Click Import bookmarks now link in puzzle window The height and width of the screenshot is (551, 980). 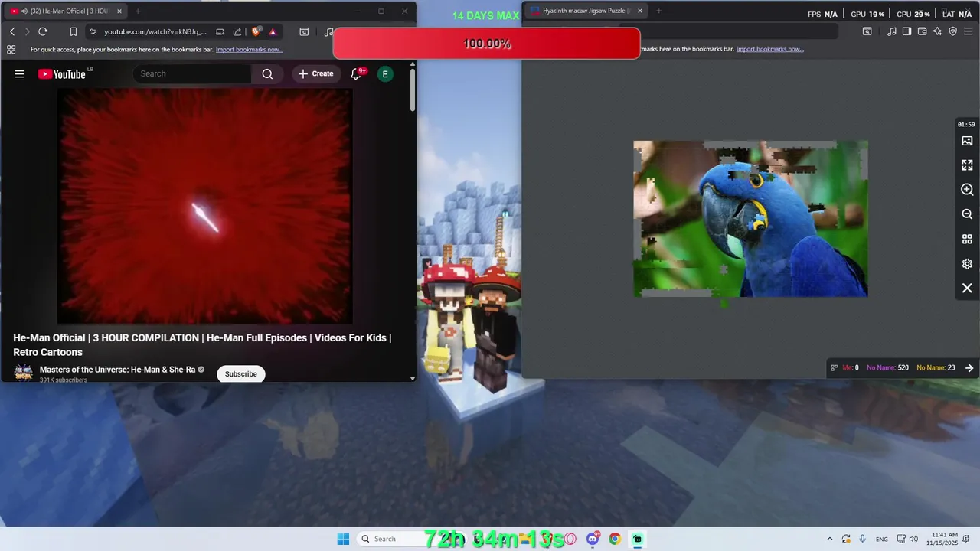pyautogui.click(x=769, y=50)
